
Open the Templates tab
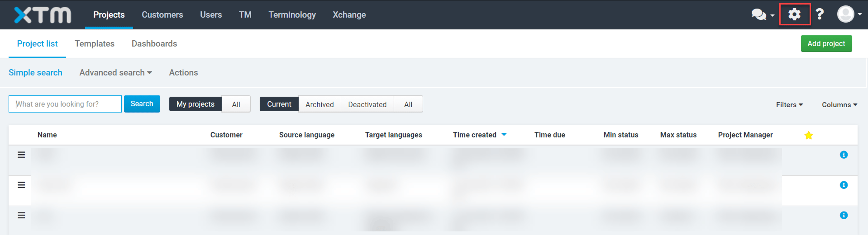click(94, 43)
